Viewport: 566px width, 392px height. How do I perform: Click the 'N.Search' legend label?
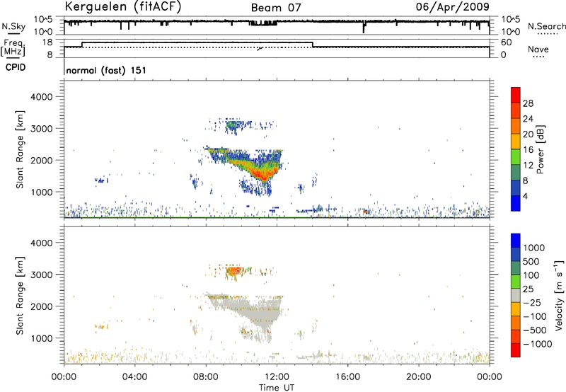tap(546, 26)
